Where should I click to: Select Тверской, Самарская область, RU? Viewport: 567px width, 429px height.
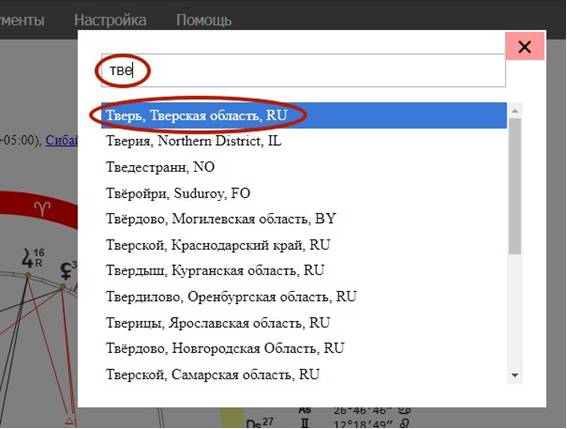(x=304, y=374)
